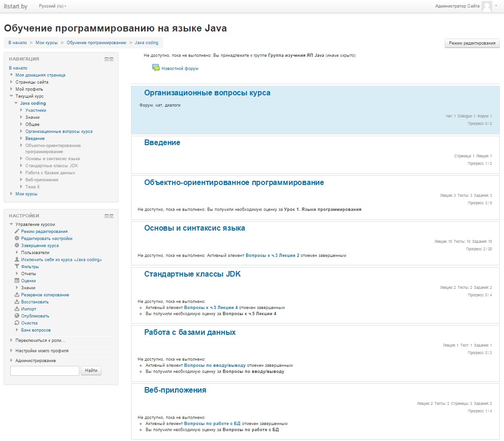The image size is (504, 441).
Task: Expand Страницы сайта in navigation
Action: [11, 82]
